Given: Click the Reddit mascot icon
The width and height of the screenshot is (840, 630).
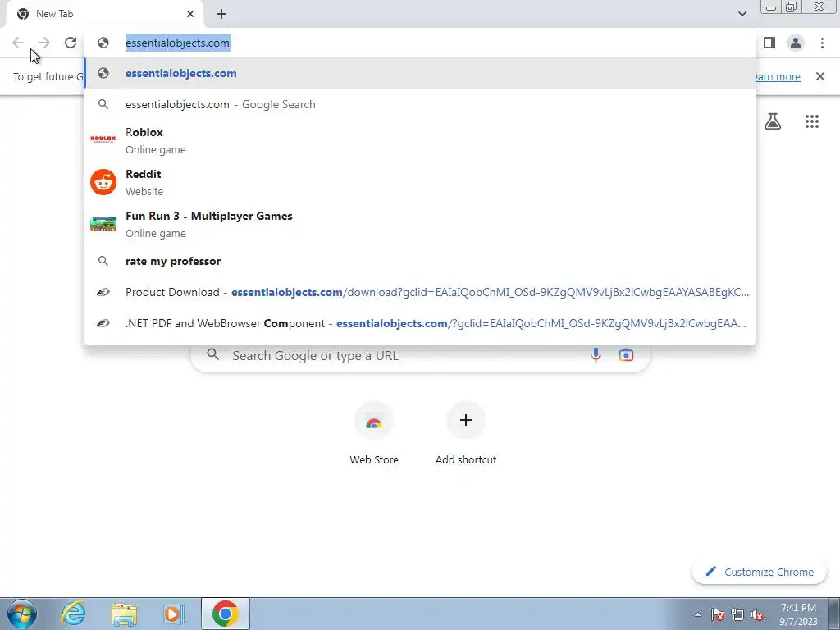Looking at the screenshot, I should click(103, 182).
